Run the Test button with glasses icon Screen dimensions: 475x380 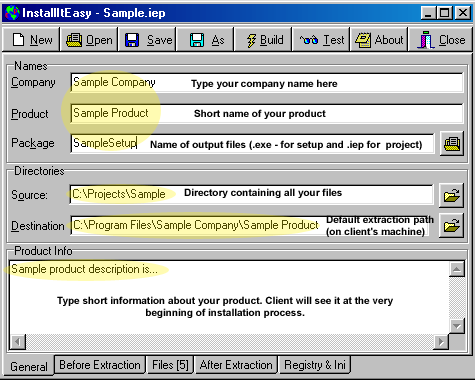coord(321,40)
